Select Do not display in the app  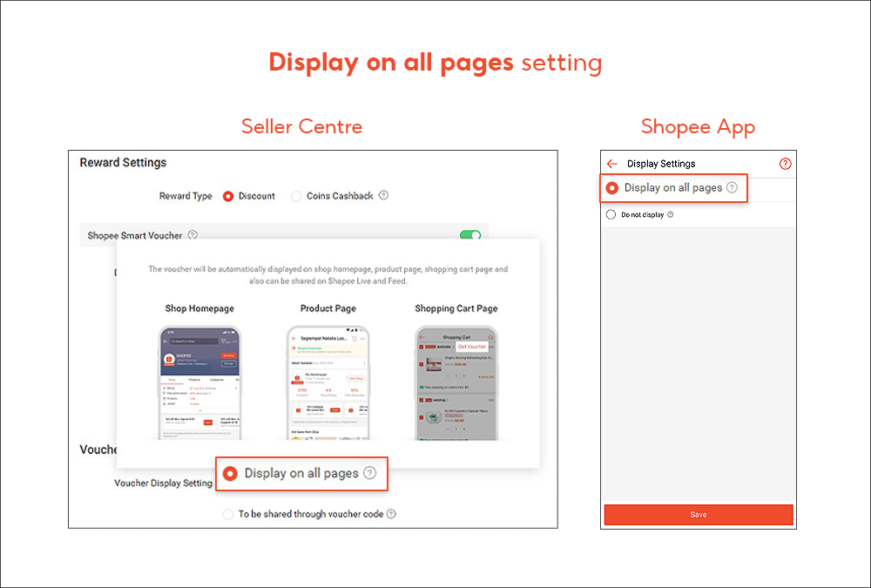[611, 213]
